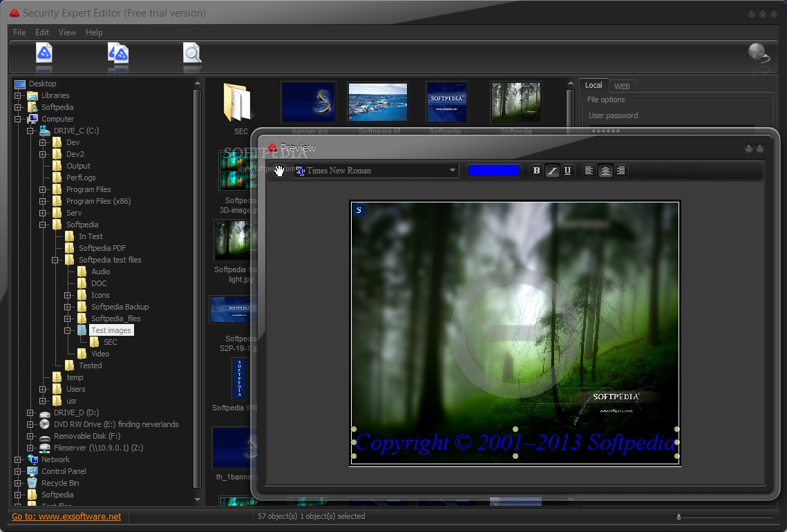Open the File menu

pyautogui.click(x=19, y=32)
